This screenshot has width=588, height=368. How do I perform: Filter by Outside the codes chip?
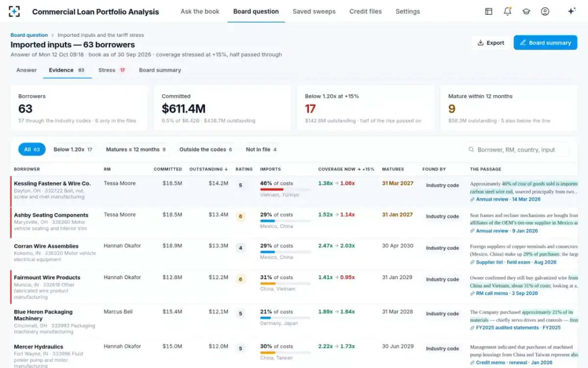(x=206, y=150)
